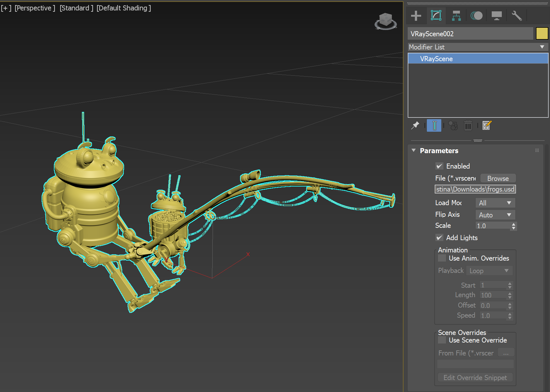Image resolution: width=550 pixels, height=392 pixels.
Task: Open the Perspective viewport menu
Action: pyautogui.click(x=35, y=8)
